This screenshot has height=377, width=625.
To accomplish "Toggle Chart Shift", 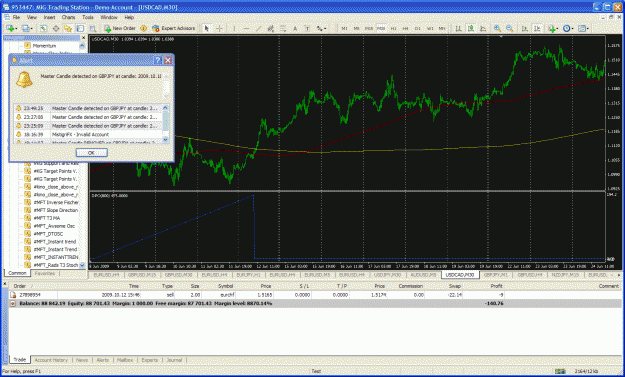I will (x=537, y=28).
